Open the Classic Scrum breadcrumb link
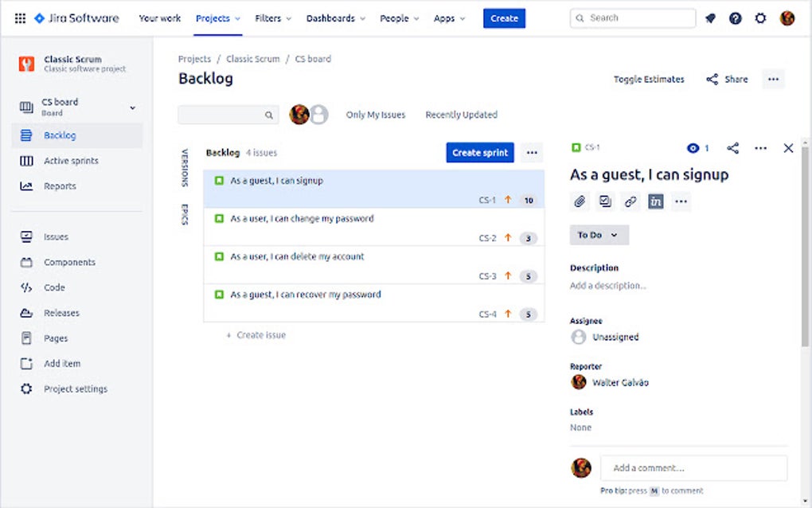This screenshot has height=508, width=812. tap(252, 58)
